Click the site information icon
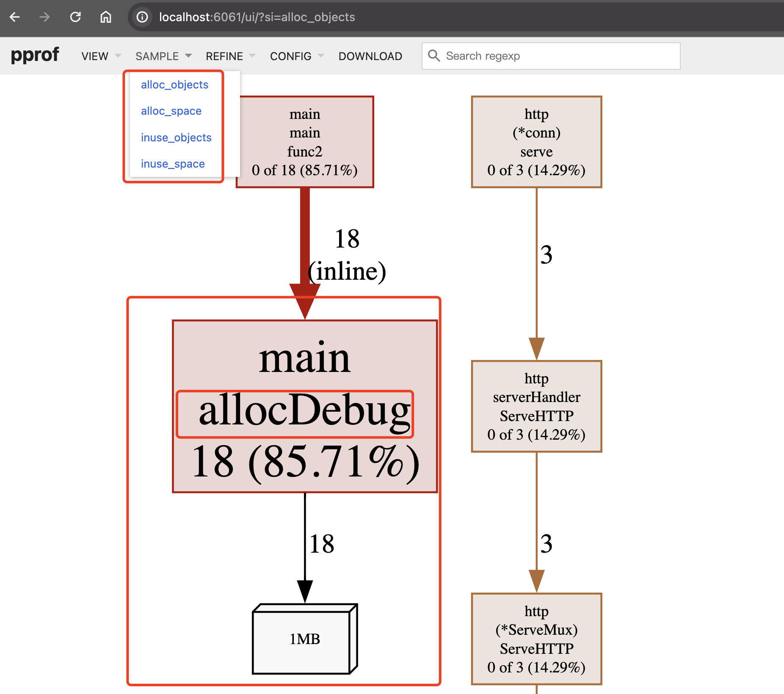Screen dimensions: 784x694 point(142,17)
